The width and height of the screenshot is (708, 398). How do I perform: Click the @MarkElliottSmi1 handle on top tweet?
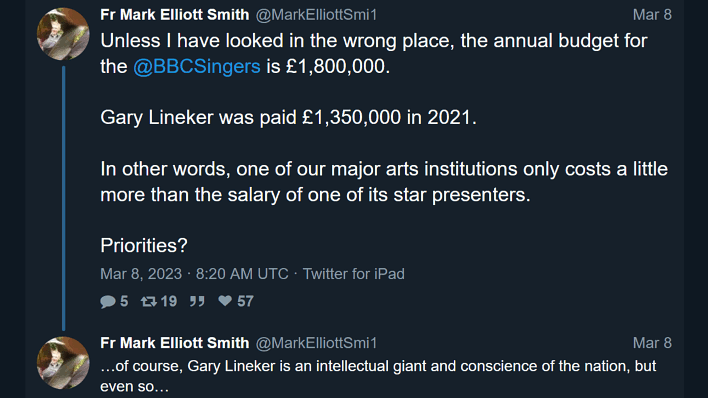tap(316, 15)
